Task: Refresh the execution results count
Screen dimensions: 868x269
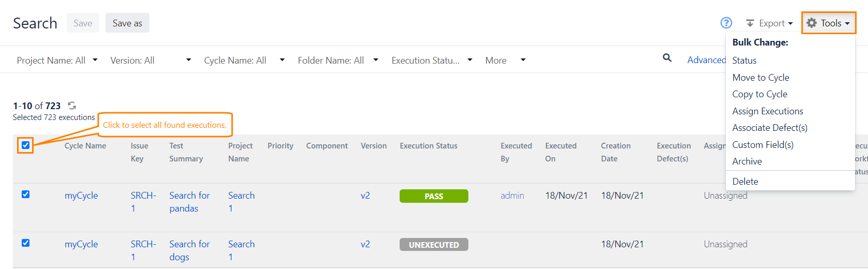Action: (x=72, y=106)
